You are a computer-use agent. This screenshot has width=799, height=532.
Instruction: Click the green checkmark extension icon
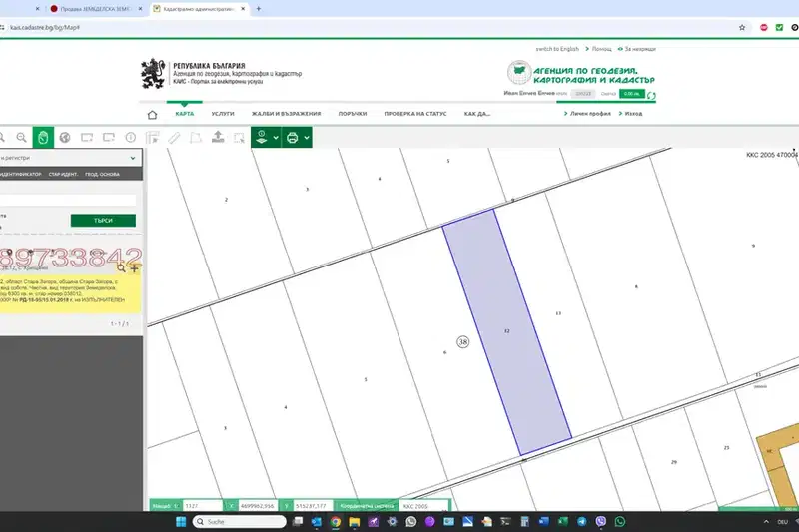(779, 28)
